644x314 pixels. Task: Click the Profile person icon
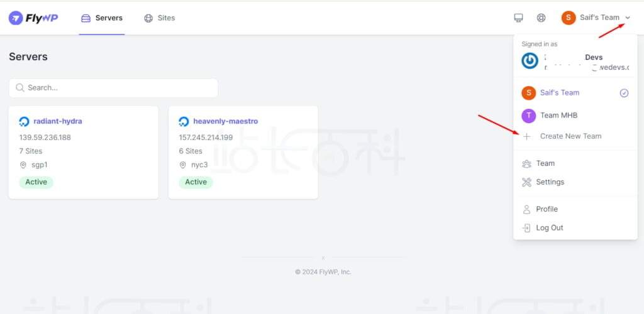tap(526, 209)
